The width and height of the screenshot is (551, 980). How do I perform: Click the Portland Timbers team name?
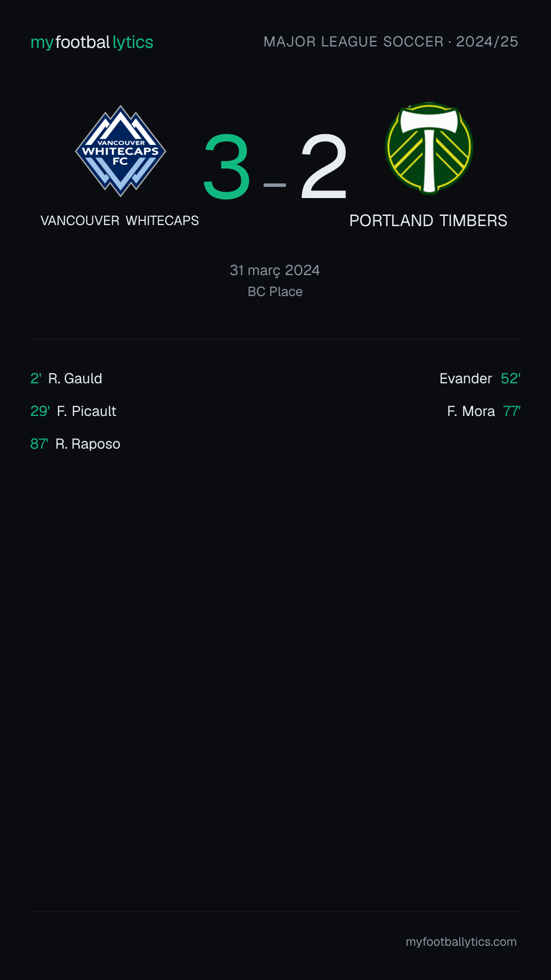[x=428, y=220]
